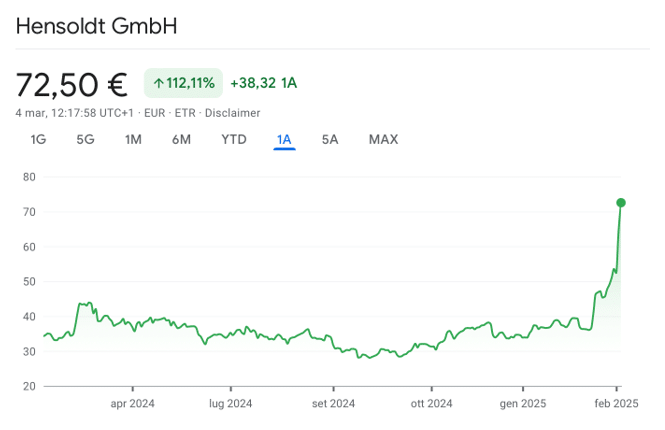This screenshot has height=430, width=665.
Task: Open the Disclaimer link
Action: tap(232, 113)
